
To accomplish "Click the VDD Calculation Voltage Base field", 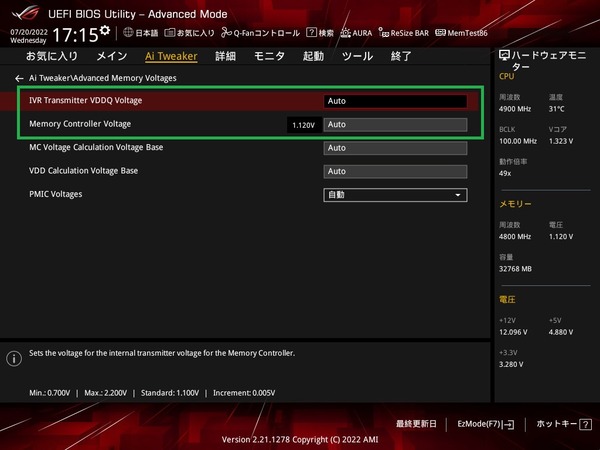I will [395, 171].
